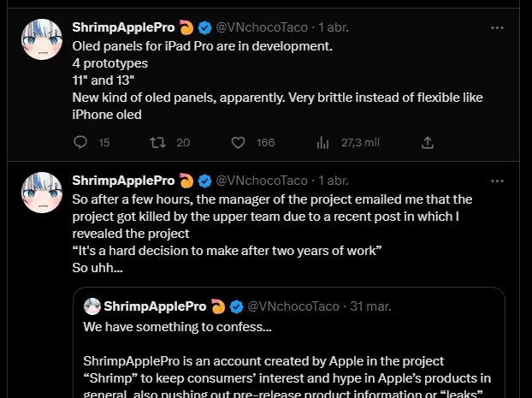Click @VNchocoTaco handle on second tweet
The width and height of the screenshot is (532, 398).
[262, 181]
